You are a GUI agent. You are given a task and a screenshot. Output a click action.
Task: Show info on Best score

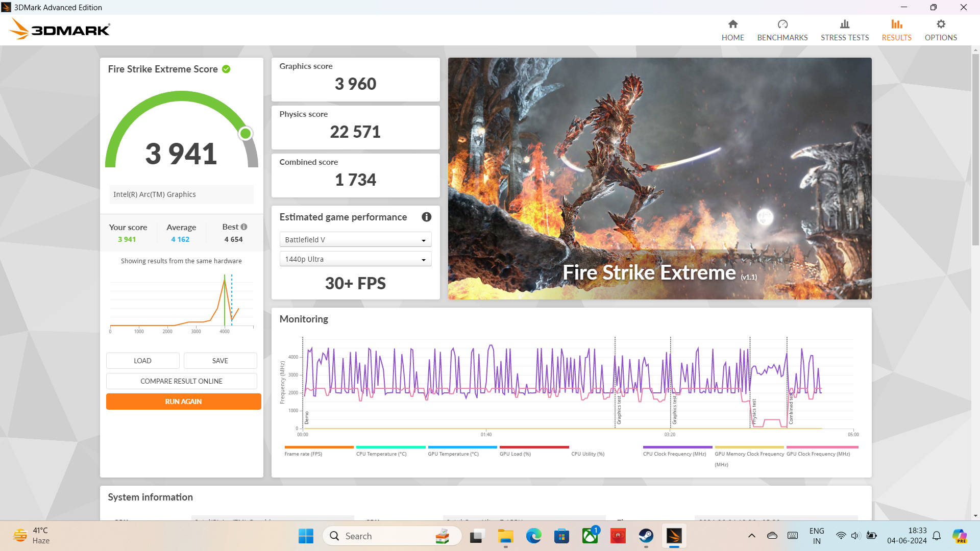(x=244, y=227)
